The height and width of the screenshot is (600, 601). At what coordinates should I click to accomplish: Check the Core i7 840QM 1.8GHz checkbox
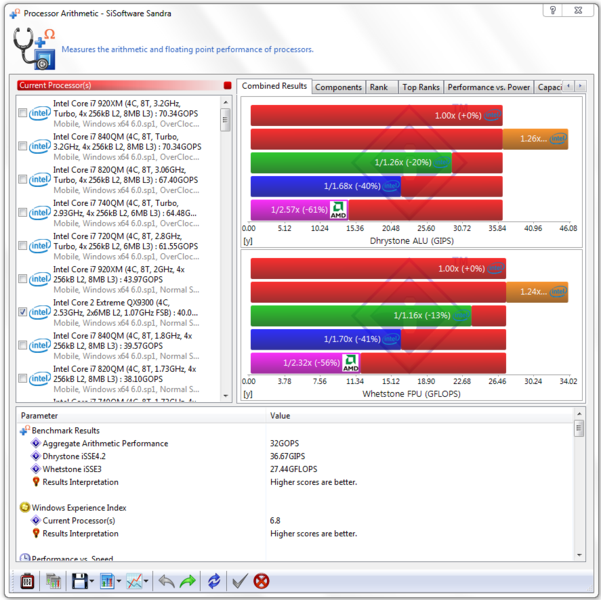tap(23, 345)
